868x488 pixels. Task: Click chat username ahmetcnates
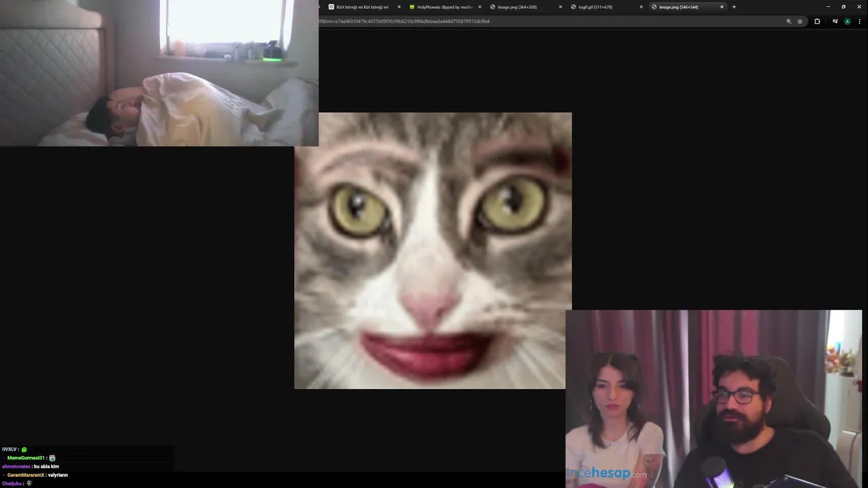tap(16, 466)
